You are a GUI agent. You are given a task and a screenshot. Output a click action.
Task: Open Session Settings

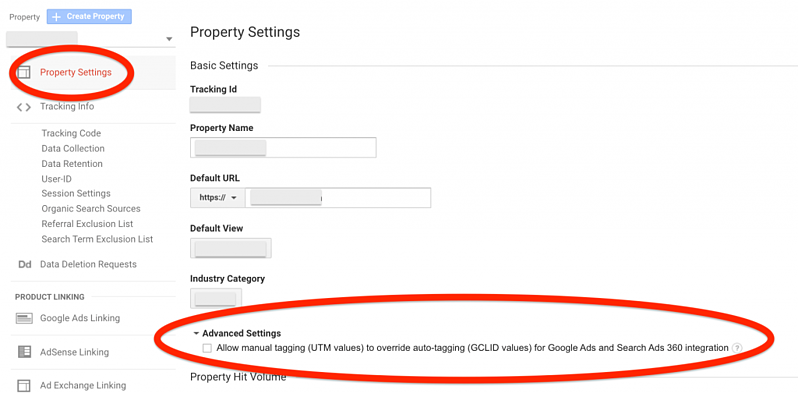pyautogui.click(x=76, y=193)
